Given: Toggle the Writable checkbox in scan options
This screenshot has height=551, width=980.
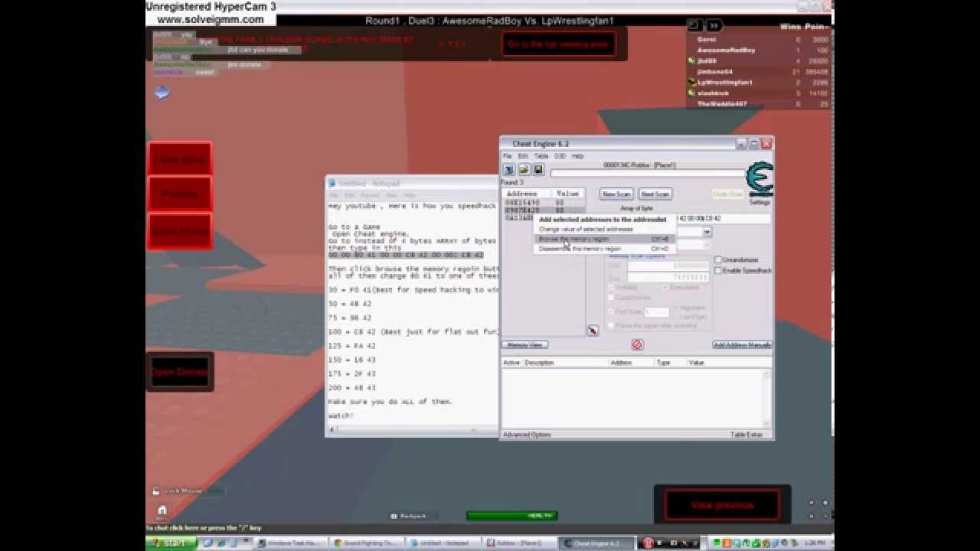Looking at the screenshot, I should (612, 288).
